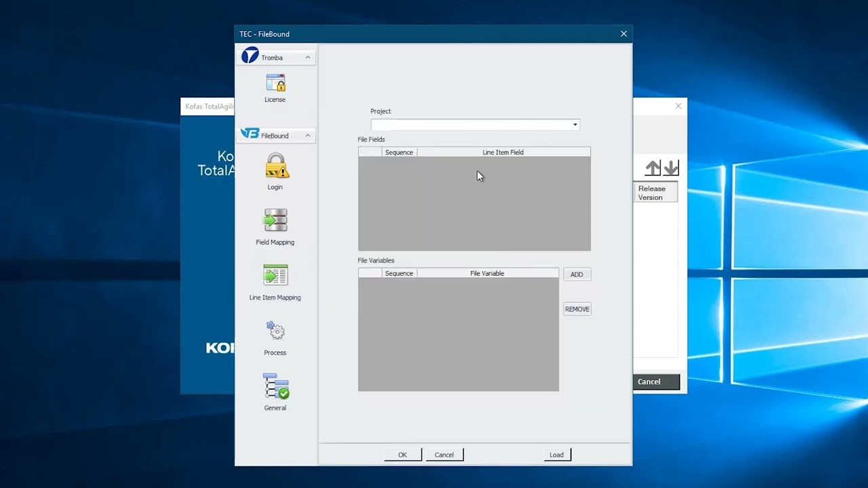Click the FileBound logo icon
This screenshot has height=488, width=868.
click(250, 134)
